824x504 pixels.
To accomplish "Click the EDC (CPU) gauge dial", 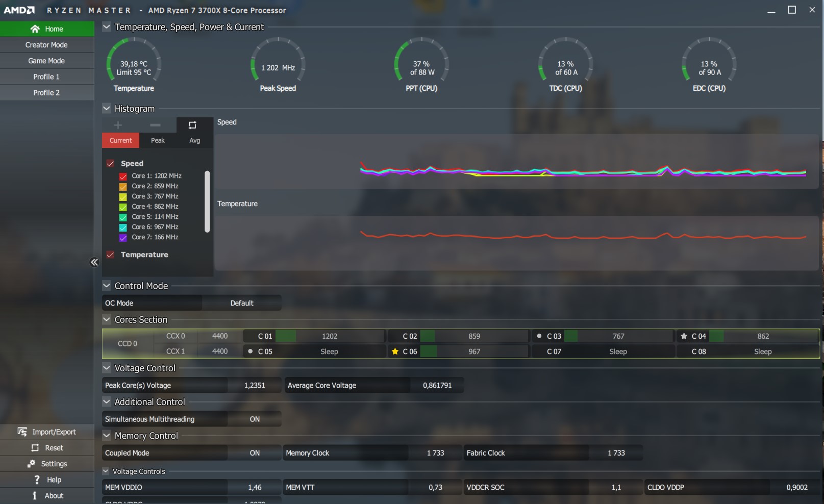I will [x=709, y=60].
